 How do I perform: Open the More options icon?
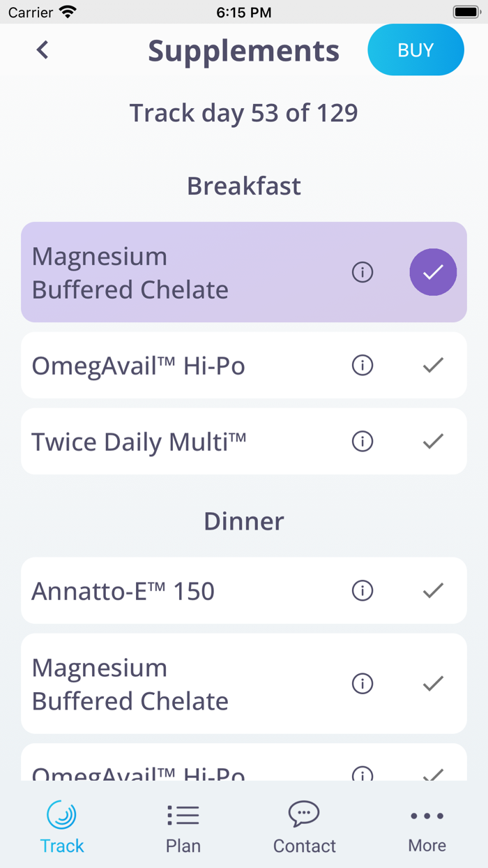tap(426, 815)
